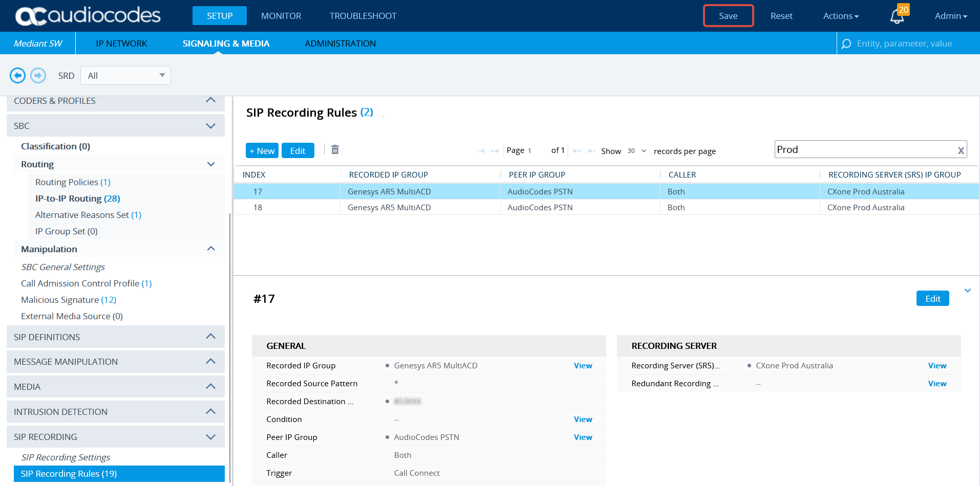Open IP-to-IP Routing in sidebar
The image size is (980, 486).
pyautogui.click(x=77, y=198)
